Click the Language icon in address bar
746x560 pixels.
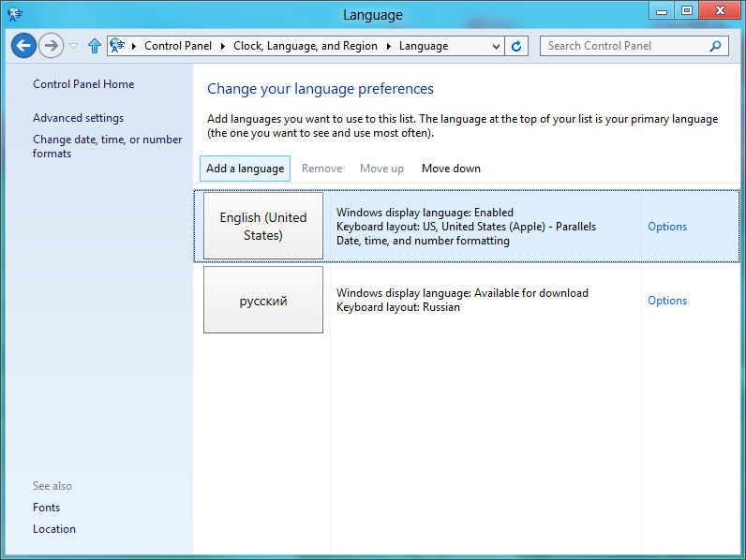117,46
